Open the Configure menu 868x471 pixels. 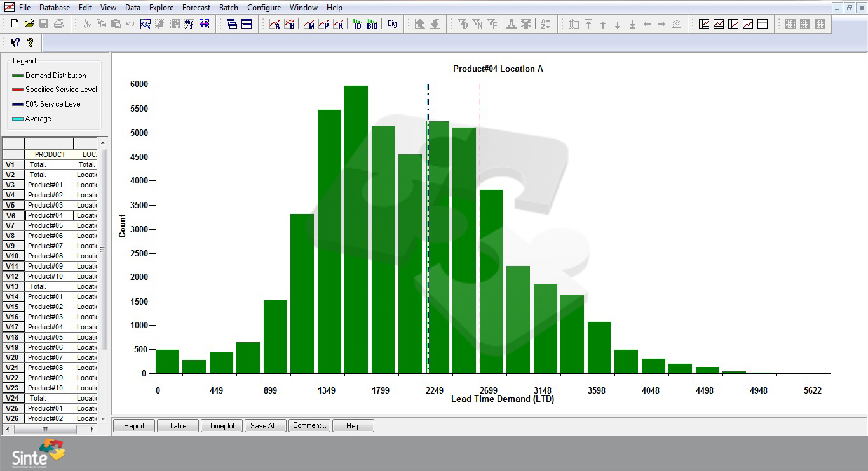click(264, 8)
